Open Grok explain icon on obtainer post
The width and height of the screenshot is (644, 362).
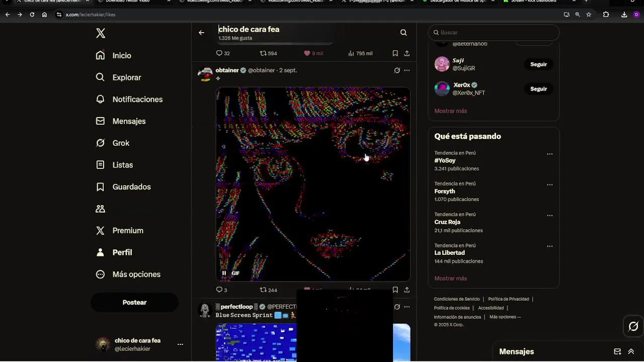(x=397, y=70)
